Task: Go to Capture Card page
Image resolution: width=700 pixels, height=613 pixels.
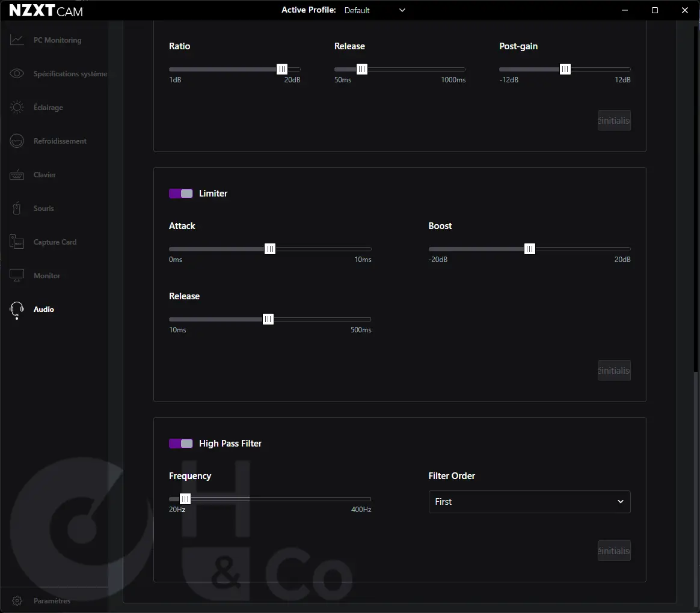Action: [x=55, y=242]
